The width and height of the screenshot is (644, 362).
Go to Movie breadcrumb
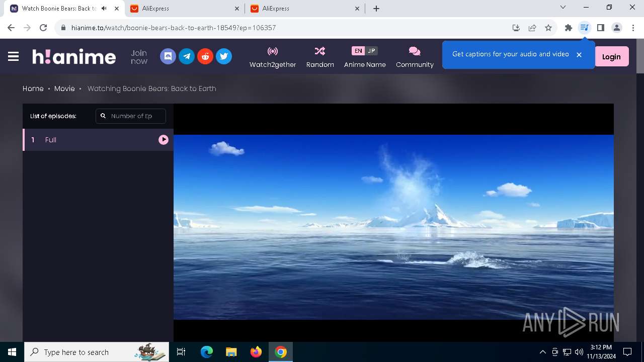[64, 88]
